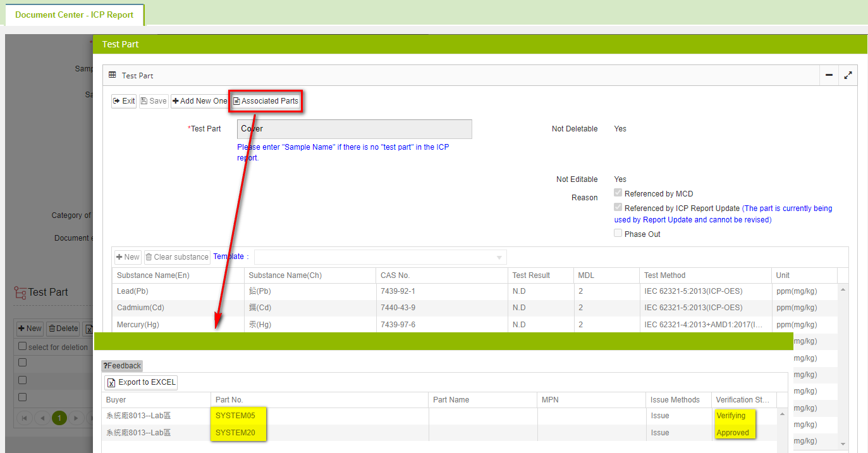Expand the Test Part panel to fullscreen
This screenshot has width=868, height=453.
[848, 75]
